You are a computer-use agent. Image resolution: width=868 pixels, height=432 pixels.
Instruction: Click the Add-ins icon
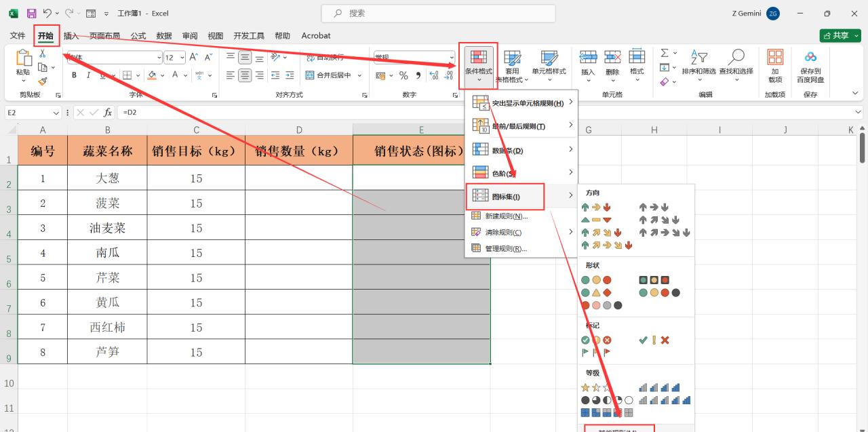(775, 57)
